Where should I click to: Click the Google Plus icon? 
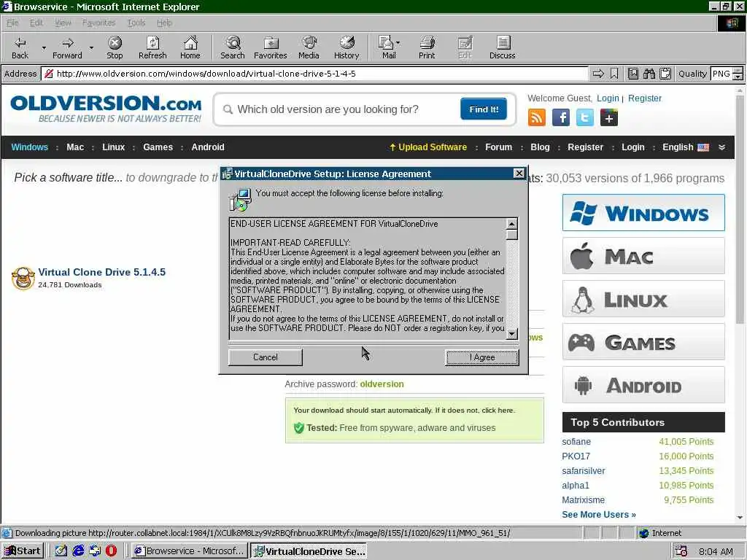tap(609, 117)
